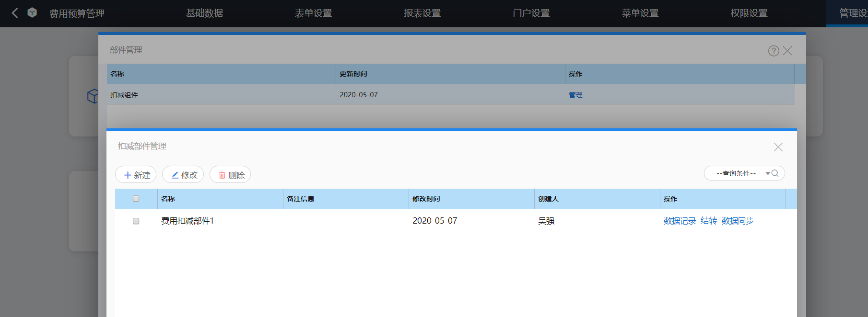Click the blue cube icon behind the dialog
The image size is (868, 317).
pyautogui.click(x=93, y=96)
